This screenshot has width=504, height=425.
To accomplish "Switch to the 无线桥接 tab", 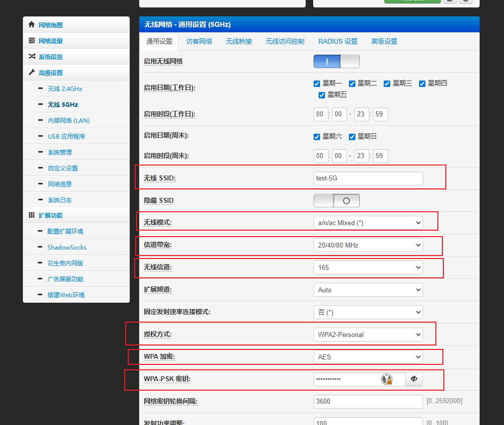I will click(239, 41).
